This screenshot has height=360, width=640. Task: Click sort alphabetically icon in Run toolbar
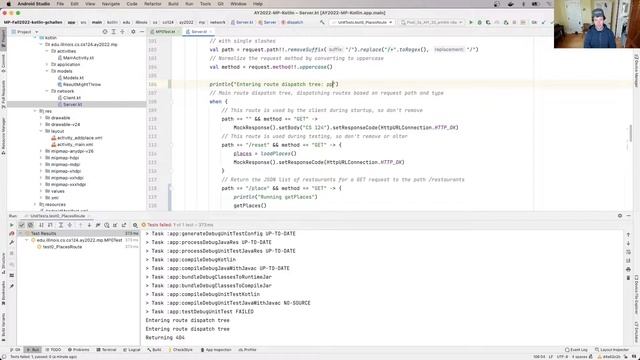pos(41,225)
